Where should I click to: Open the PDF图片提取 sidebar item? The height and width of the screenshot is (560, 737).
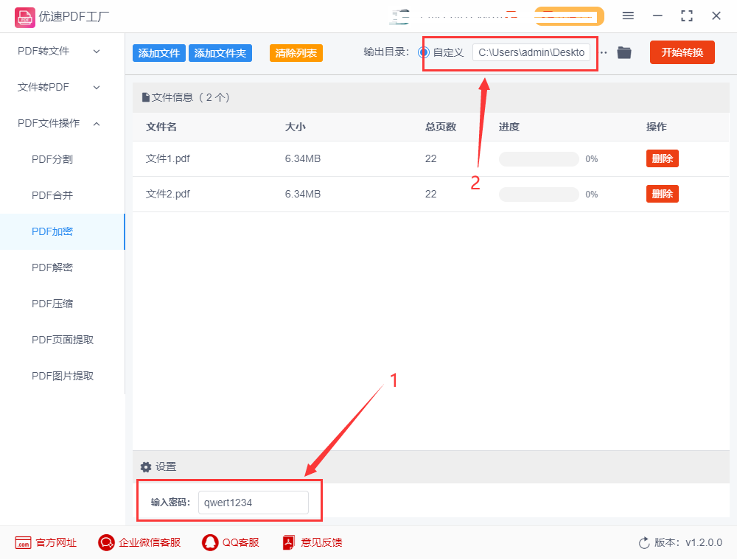(x=63, y=377)
